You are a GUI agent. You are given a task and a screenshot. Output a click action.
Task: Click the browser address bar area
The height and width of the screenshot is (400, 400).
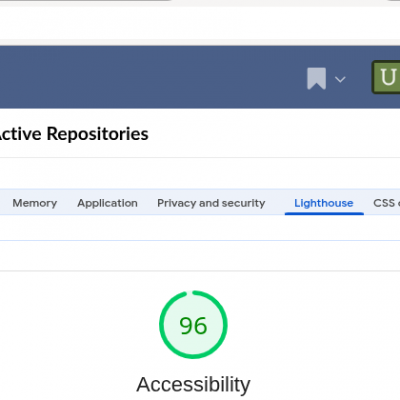coord(200,23)
